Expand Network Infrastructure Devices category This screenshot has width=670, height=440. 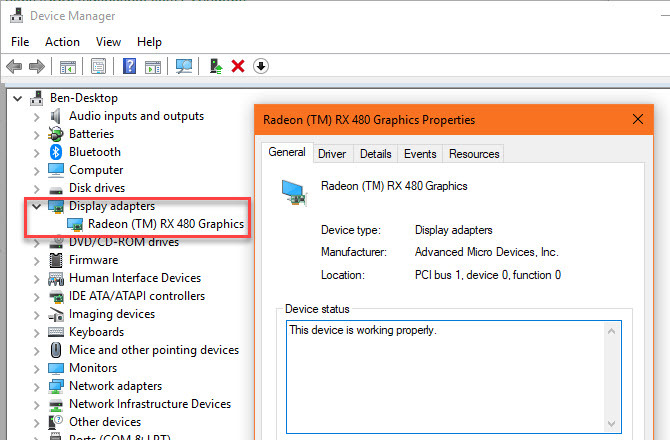click(x=37, y=404)
